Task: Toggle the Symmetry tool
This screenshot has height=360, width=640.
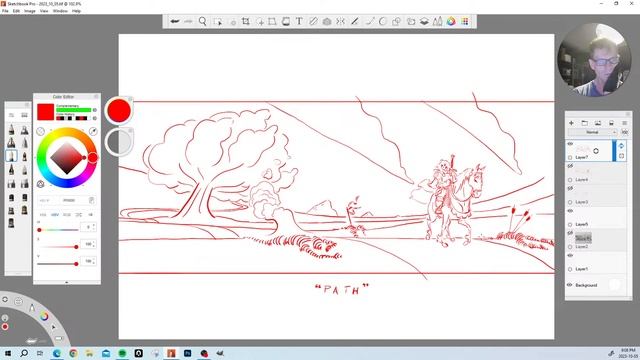Action: 340,22
